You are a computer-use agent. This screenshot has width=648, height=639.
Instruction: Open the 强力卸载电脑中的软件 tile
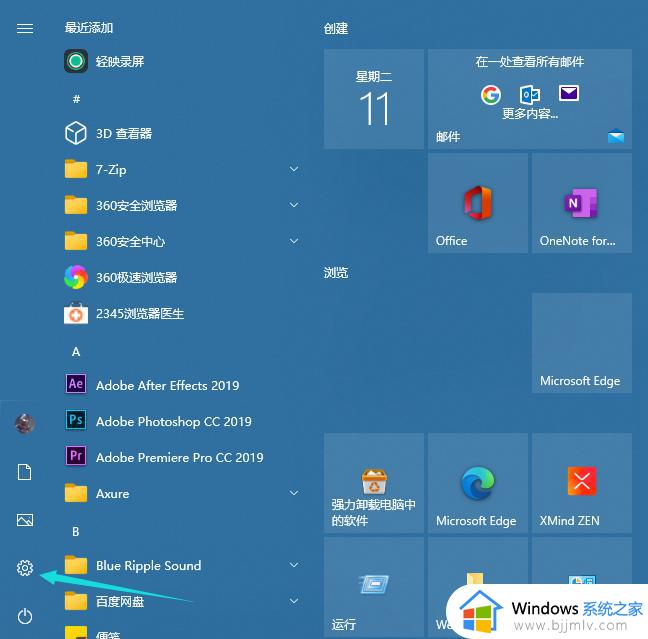pos(374,483)
